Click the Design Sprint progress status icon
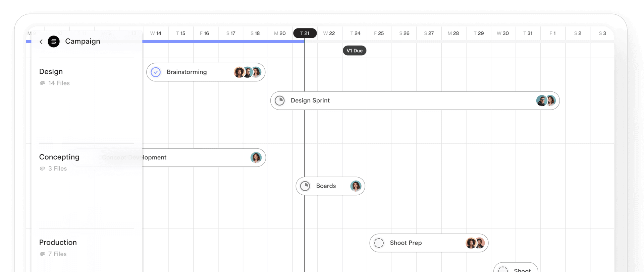 [x=280, y=100]
